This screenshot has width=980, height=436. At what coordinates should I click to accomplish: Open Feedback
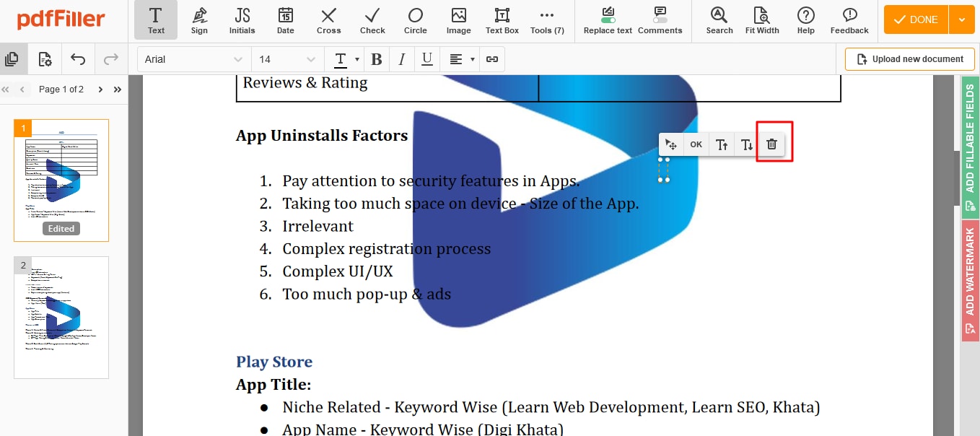(x=849, y=20)
